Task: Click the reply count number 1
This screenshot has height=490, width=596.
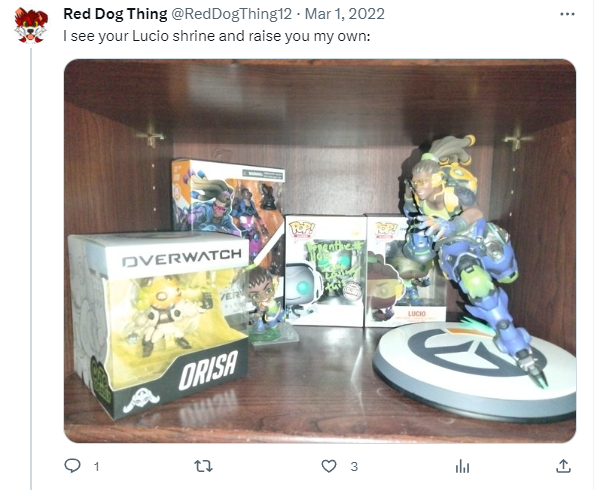Action: click(x=97, y=466)
